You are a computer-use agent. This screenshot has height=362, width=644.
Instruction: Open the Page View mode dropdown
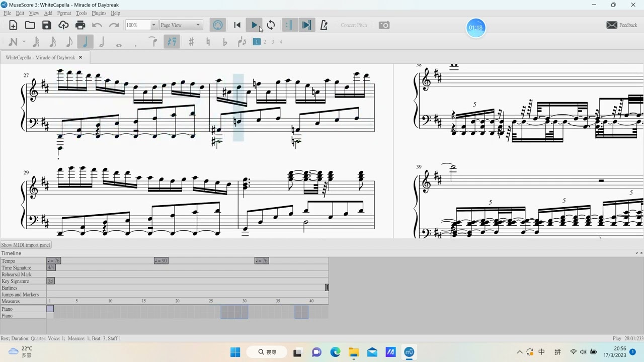click(181, 25)
